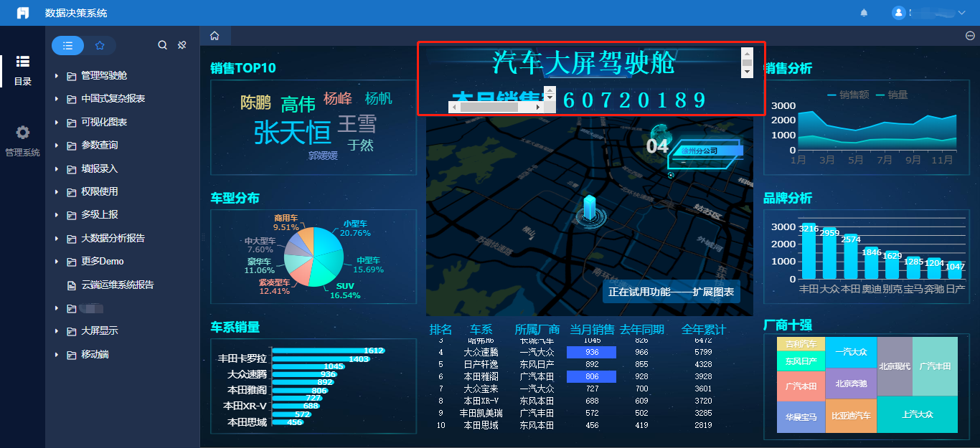Click the horizontal scrollbar thumb

coord(489,107)
